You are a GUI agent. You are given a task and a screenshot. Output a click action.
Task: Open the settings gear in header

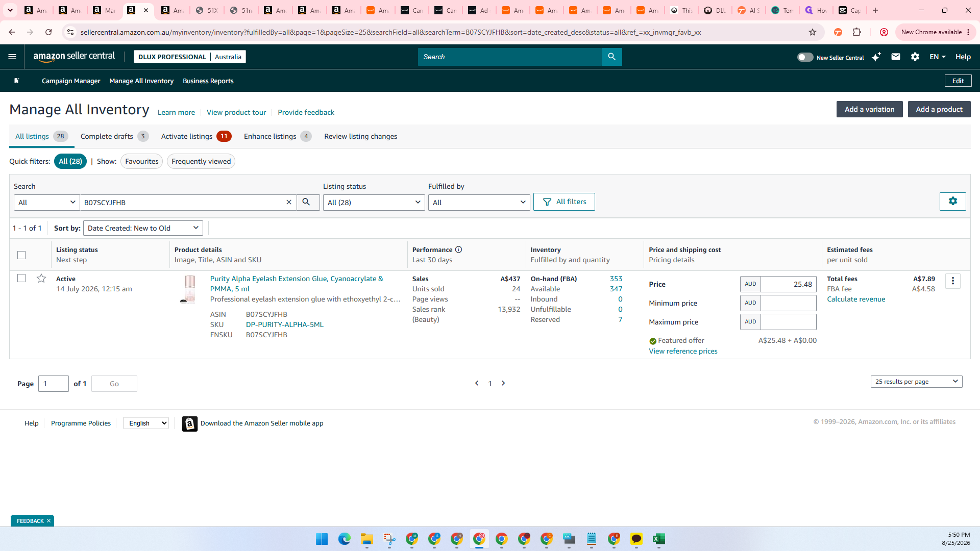(915, 57)
